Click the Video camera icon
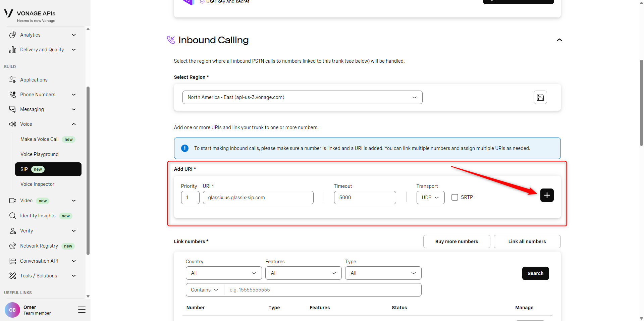The width and height of the screenshot is (644, 321). pyautogui.click(x=13, y=201)
